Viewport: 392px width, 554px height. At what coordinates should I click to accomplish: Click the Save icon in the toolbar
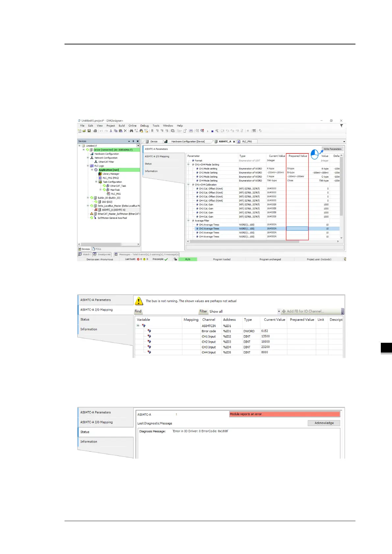(89, 131)
